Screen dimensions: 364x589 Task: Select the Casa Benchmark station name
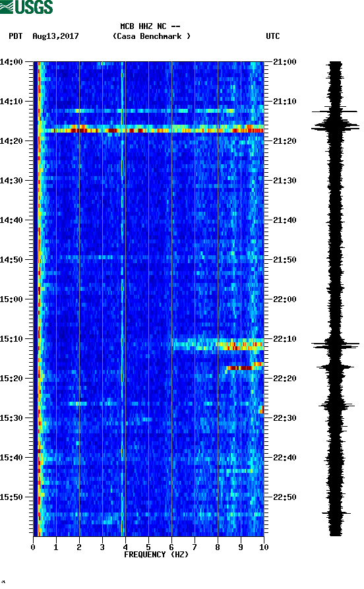pyautogui.click(x=152, y=36)
